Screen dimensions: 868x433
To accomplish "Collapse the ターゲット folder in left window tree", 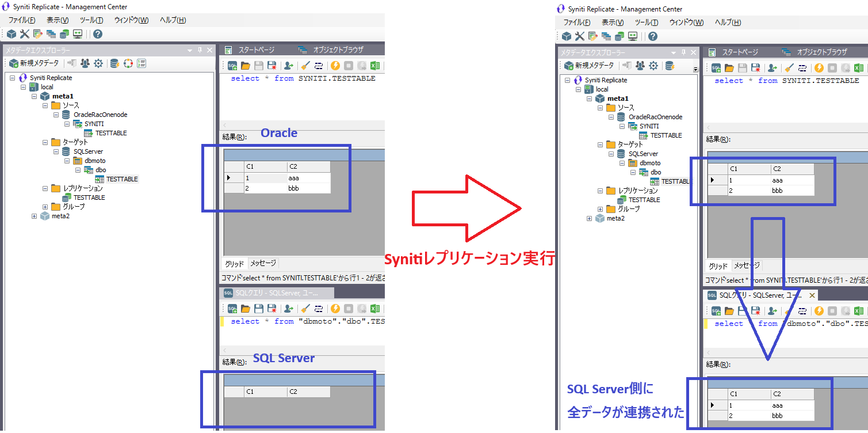I will point(45,142).
